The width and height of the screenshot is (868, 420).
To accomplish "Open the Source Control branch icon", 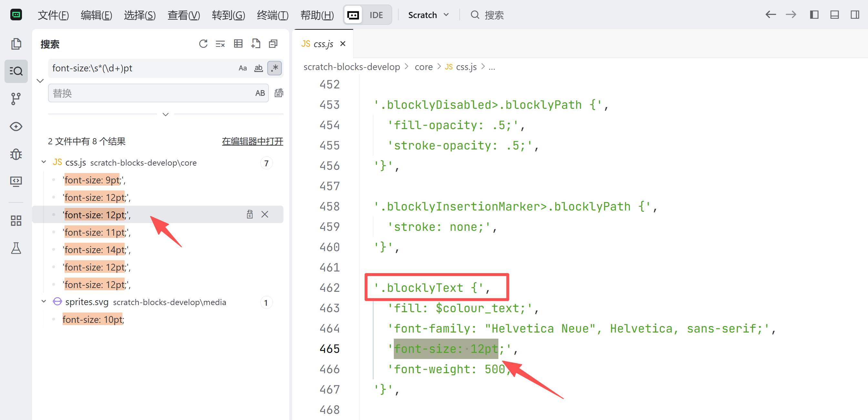I will 16,99.
